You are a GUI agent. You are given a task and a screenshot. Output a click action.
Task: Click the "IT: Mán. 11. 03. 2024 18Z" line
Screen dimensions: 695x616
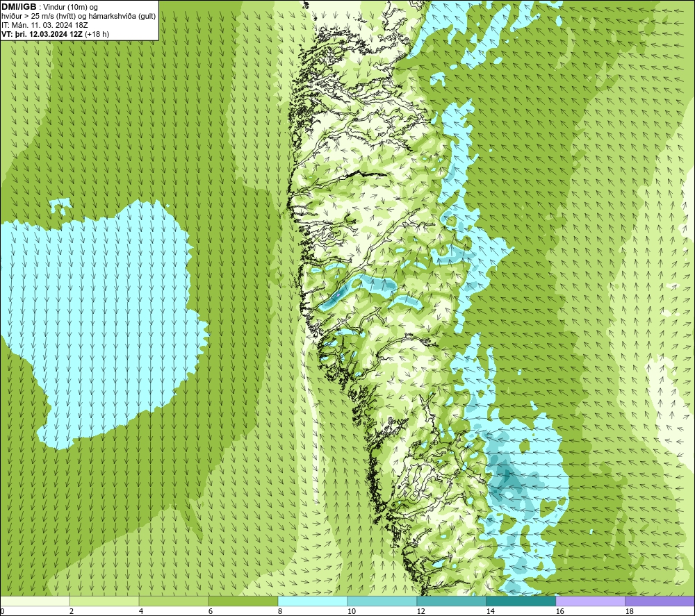(x=44, y=25)
